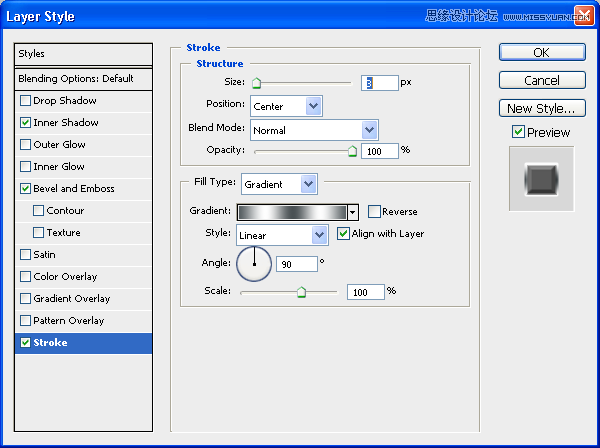
Task: Open the Style dropdown showing Linear
Action: (282, 235)
